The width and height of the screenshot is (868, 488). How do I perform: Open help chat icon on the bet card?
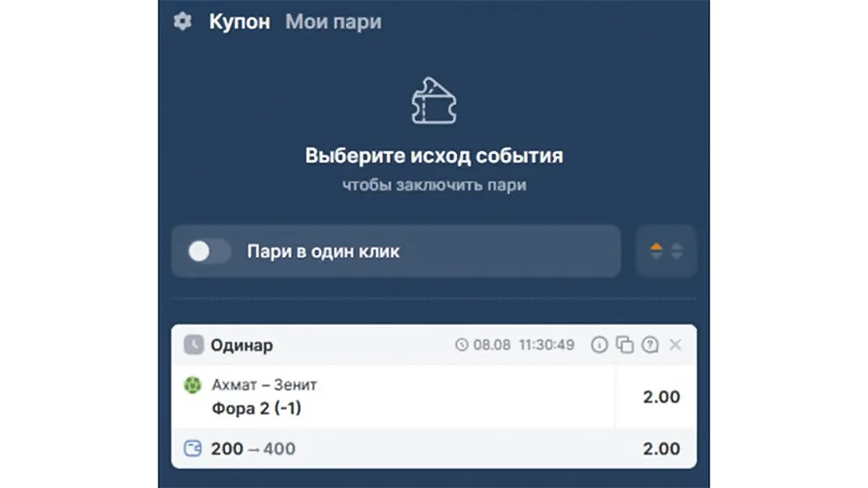coord(650,345)
